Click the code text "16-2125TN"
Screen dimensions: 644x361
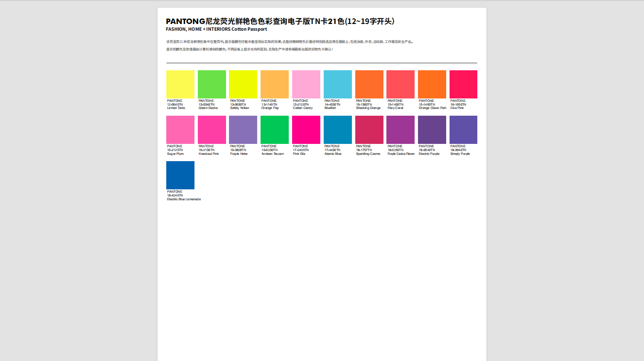175,150
